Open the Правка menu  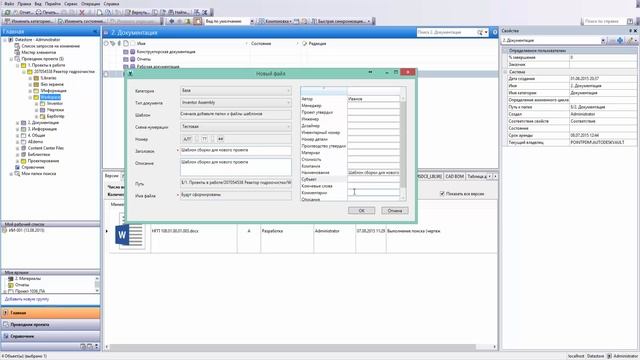24,4
